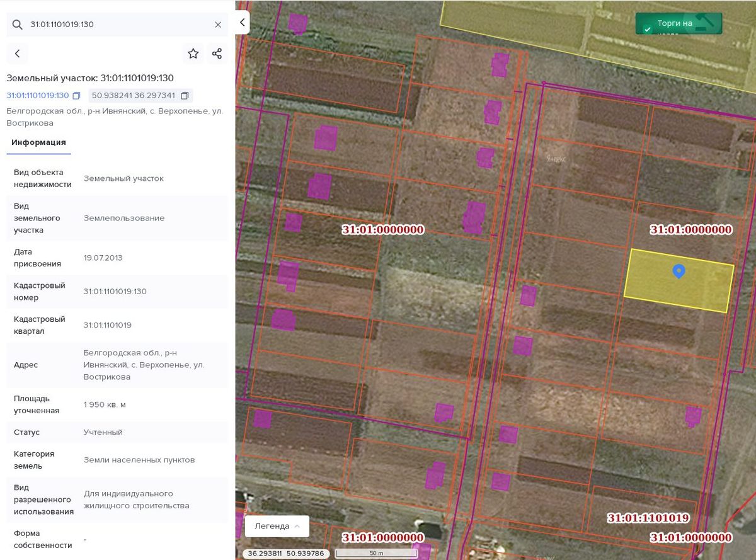Open the share options icon
The image size is (756, 560).
pyautogui.click(x=217, y=54)
